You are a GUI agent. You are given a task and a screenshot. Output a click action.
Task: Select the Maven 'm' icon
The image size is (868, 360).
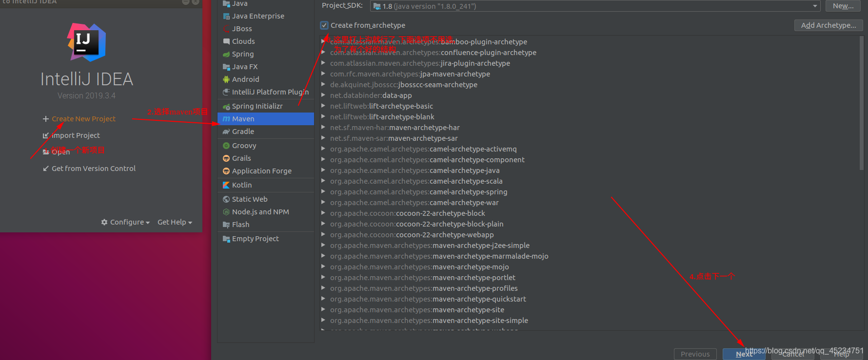click(226, 119)
